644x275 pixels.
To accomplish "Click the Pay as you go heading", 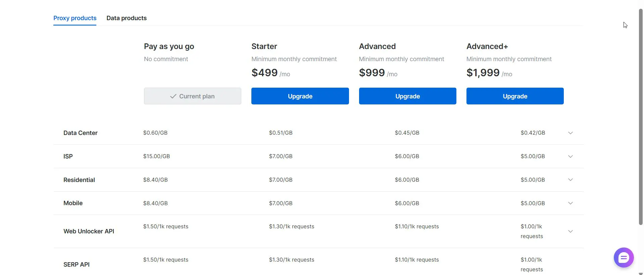I will tap(169, 46).
